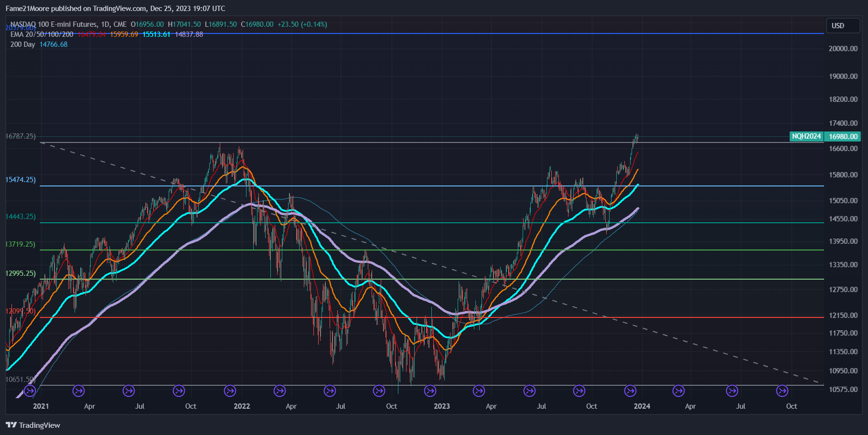868x435 pixels.
Task: Click the 12099.50 red line label
Action: click(21, 311)
